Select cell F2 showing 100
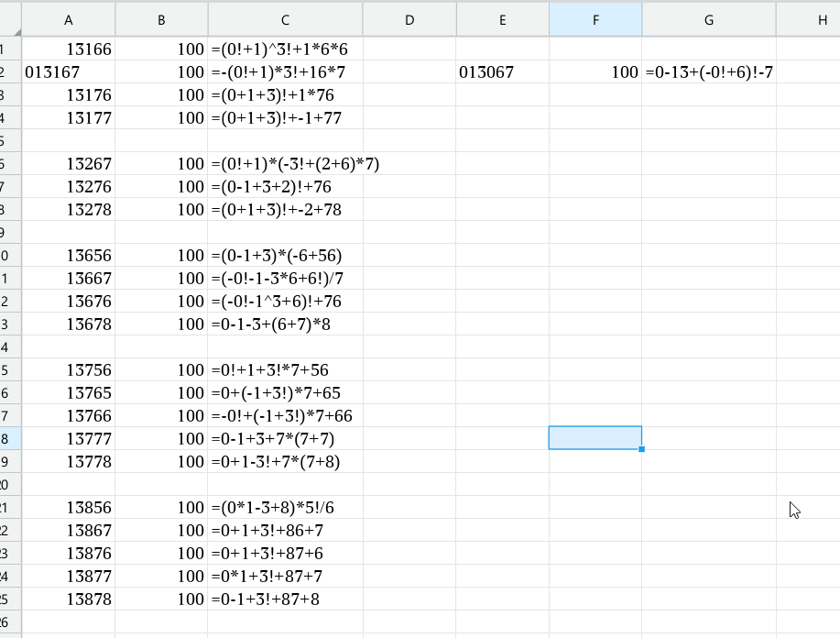The image size is (840, 638). click(x=595, y=71)
